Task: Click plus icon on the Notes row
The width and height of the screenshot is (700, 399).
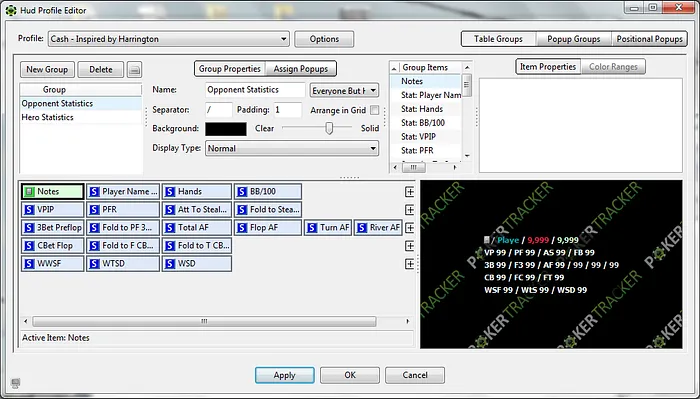Action: (409, 192)
